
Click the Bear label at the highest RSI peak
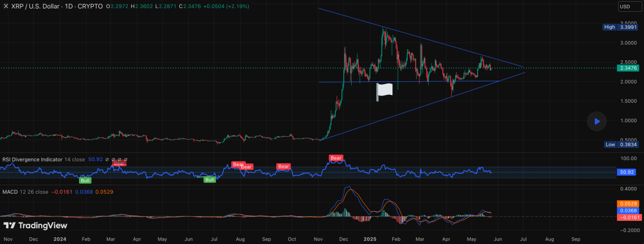(336, 158)
